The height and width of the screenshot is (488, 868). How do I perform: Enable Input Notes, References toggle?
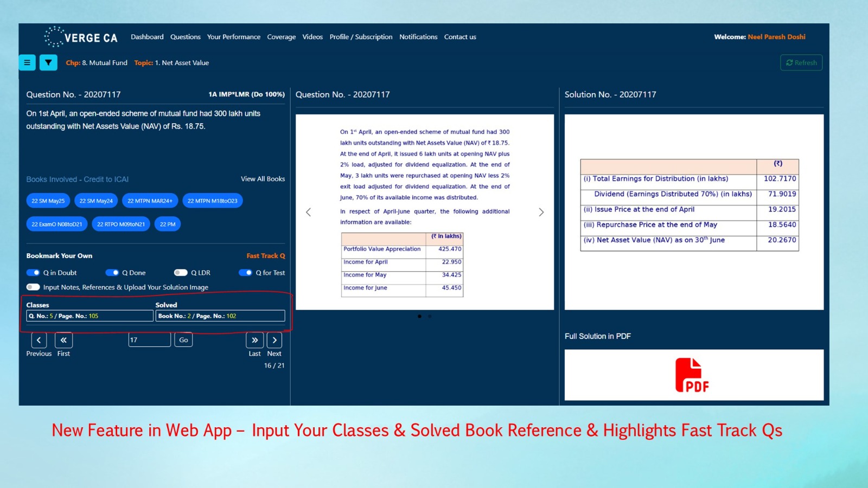pos(33,287)
